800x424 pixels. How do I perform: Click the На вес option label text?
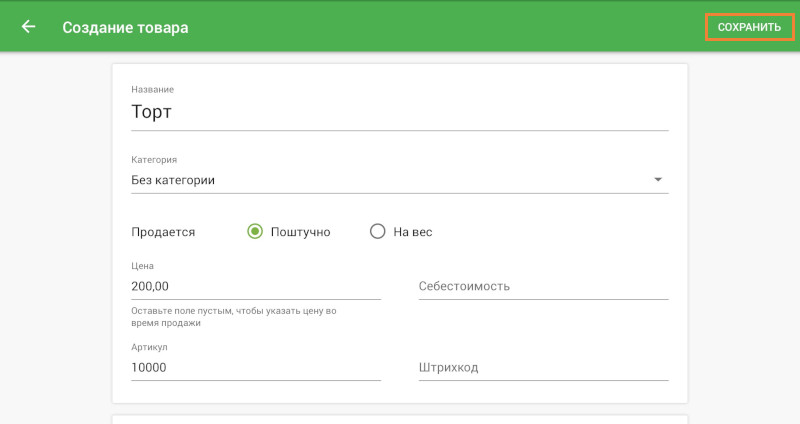point(412,231)
